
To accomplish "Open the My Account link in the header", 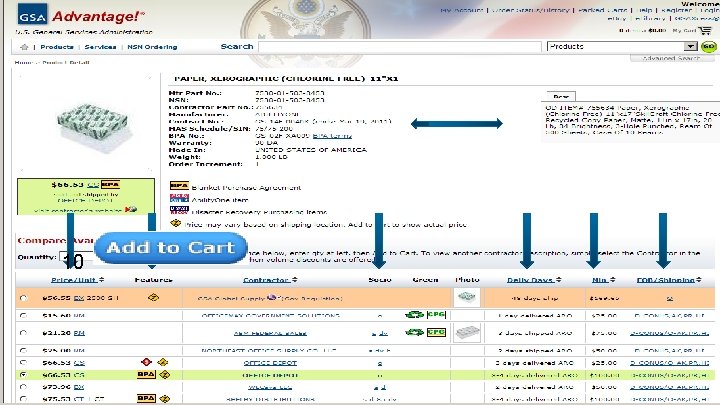I will pos(461,10).
